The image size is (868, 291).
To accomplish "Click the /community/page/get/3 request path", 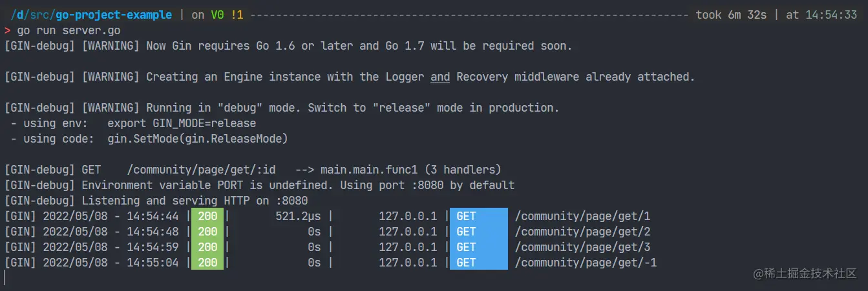I will point(582,247).
